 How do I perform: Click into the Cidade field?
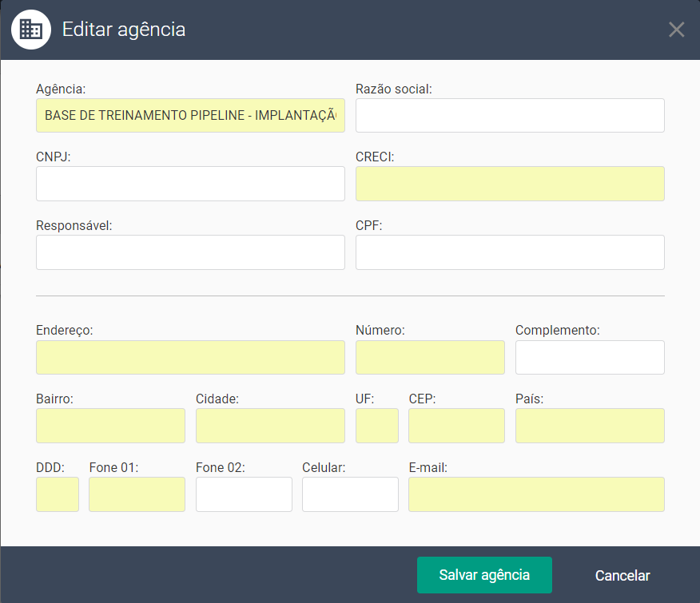click(x=270, y=426)
